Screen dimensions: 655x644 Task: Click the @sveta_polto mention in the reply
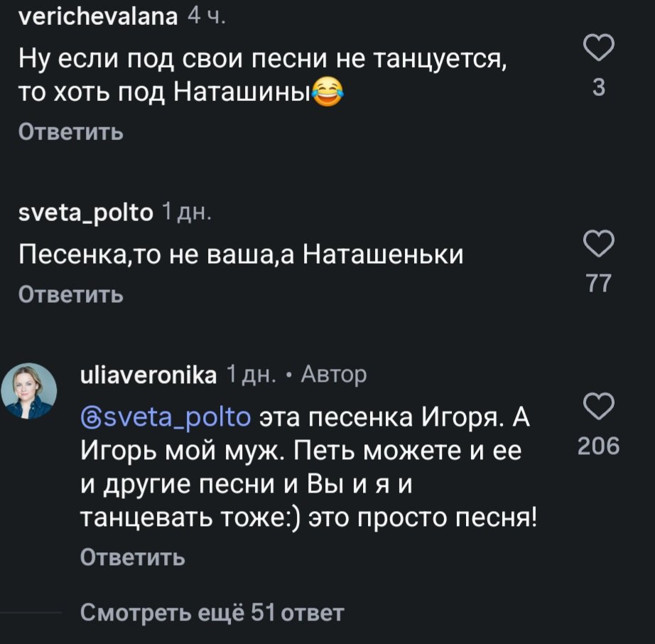tap(166, 417)
